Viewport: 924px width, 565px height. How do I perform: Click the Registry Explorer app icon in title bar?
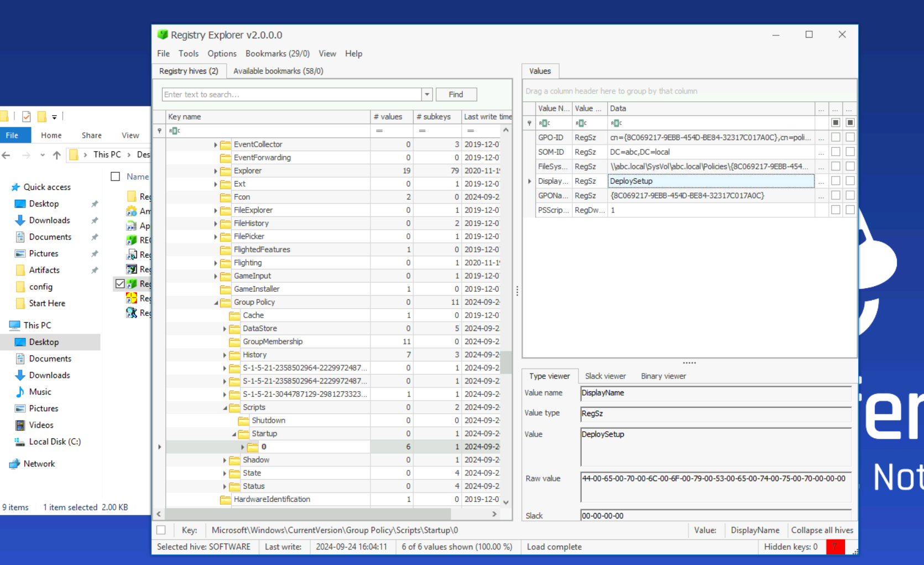pos(163,34)
